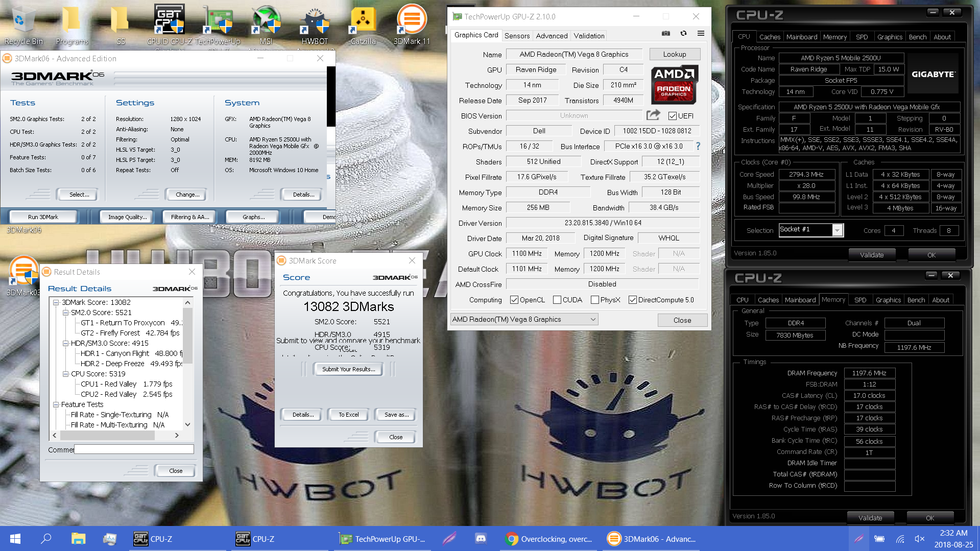
Task: Open the Mainboard tab in top CPU-Z window
Action: [802, 37]
